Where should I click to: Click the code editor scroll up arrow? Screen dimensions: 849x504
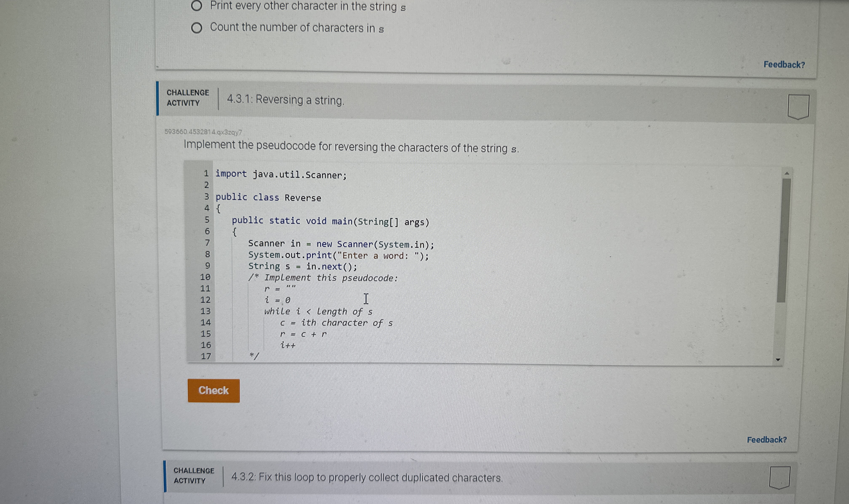click(x=786, y=174)
